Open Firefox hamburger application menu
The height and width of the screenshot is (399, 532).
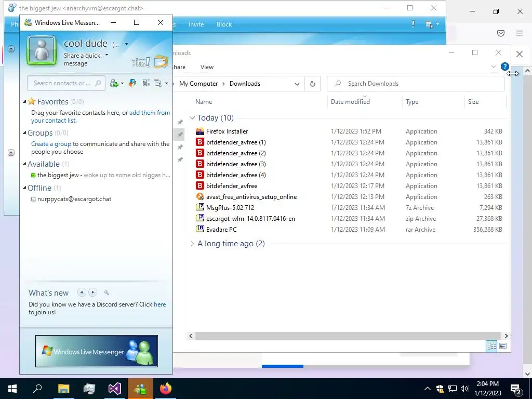(520, 33)
